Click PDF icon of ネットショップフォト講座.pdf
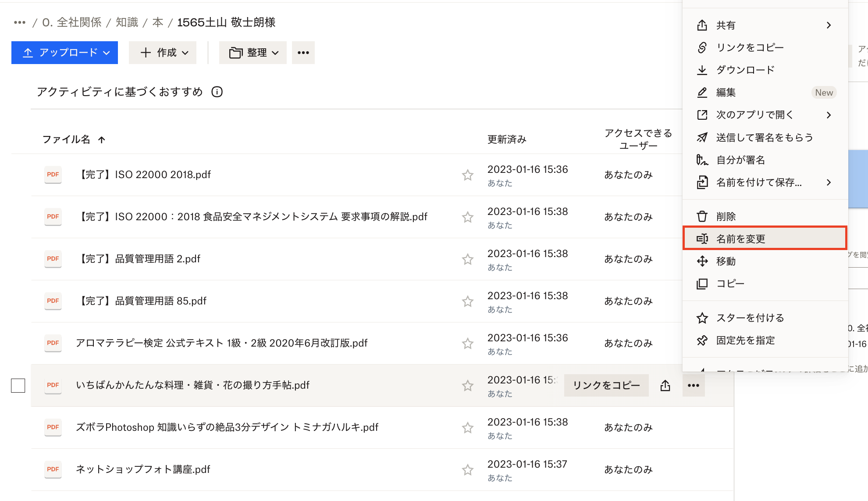The image size is (868, 501). tap(53, 469)
